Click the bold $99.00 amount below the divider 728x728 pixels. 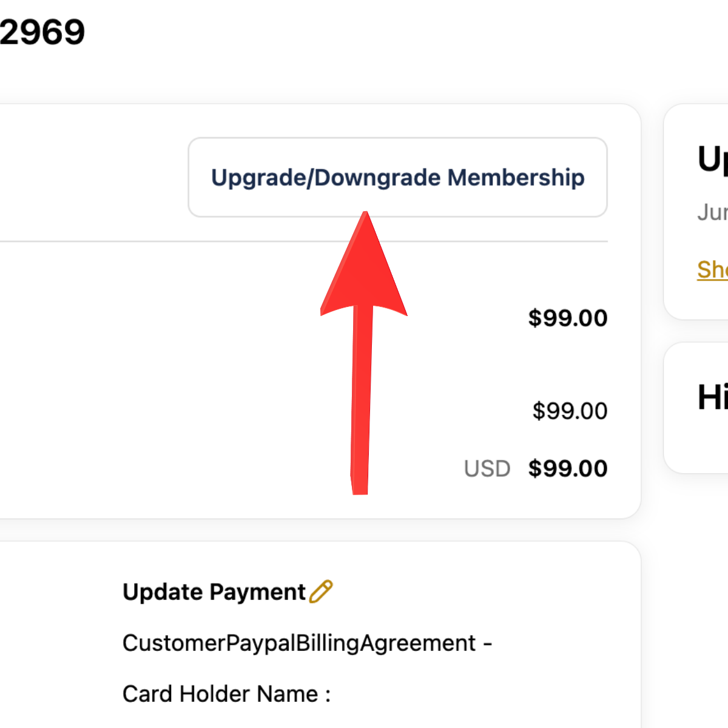(568, 318)
